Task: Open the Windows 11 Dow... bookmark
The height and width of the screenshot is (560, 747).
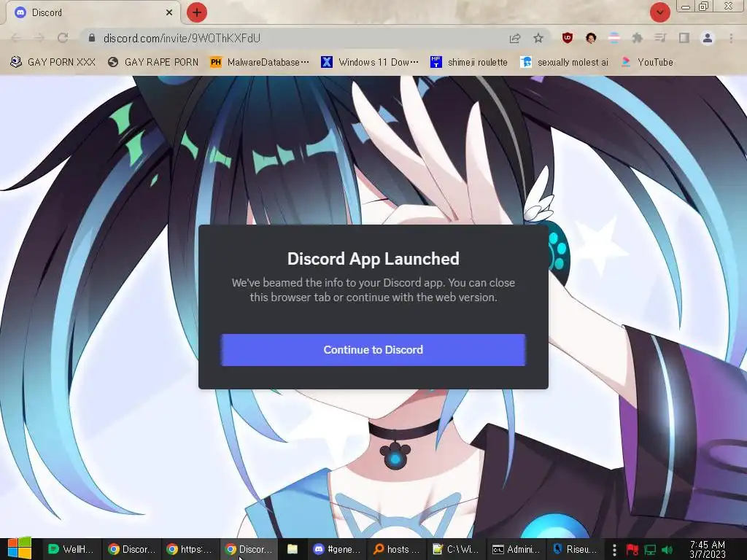Action: pos(370,63)
